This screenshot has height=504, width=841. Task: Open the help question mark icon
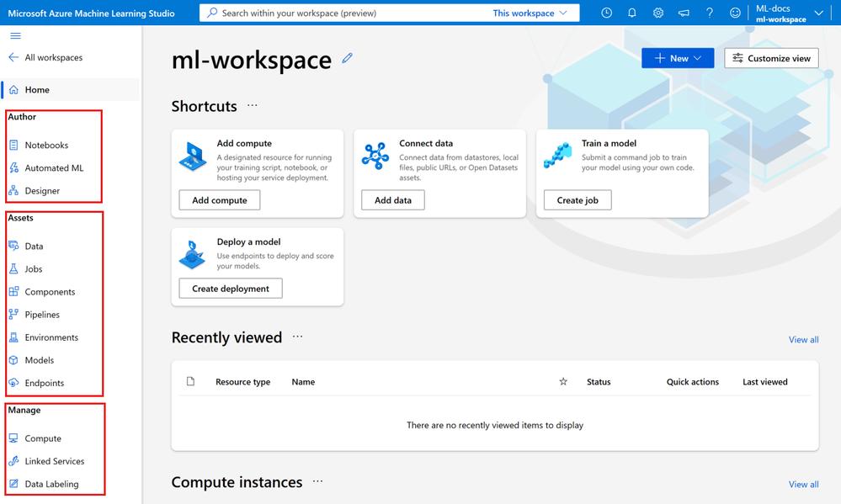[710, 13]
